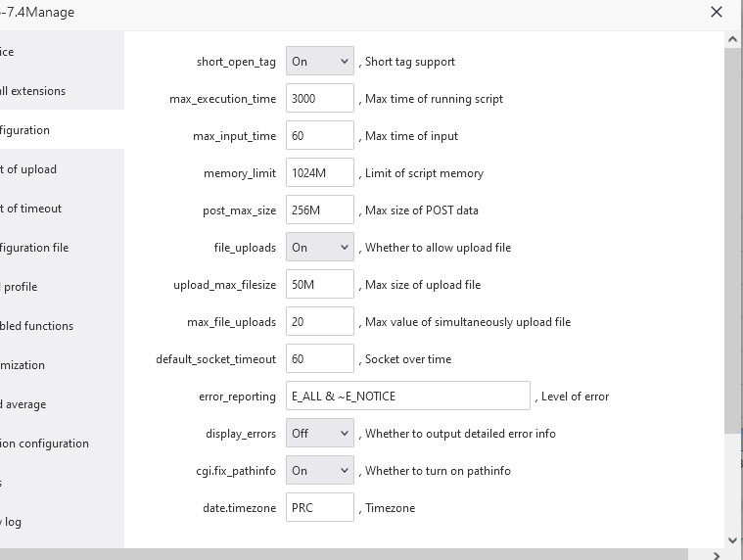
Task: Close the PHP Manage dialog
Action: point(716,12)
